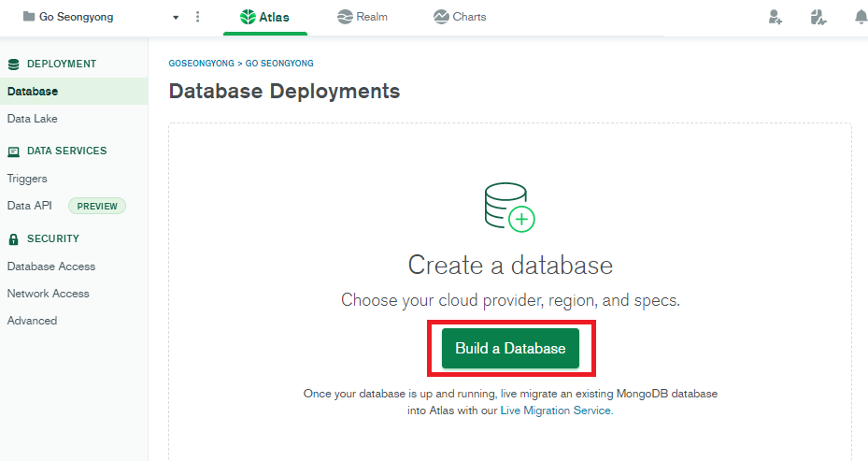Viewport: 868px width, 461px height.
Task: Open Network Access settings
Action: point(49,294)
